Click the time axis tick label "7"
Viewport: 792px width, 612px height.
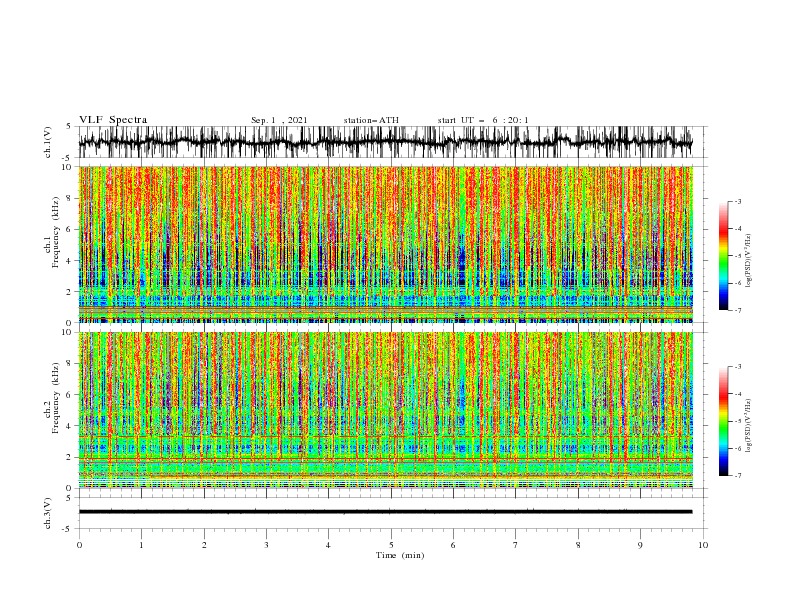(x=516, y=545)
